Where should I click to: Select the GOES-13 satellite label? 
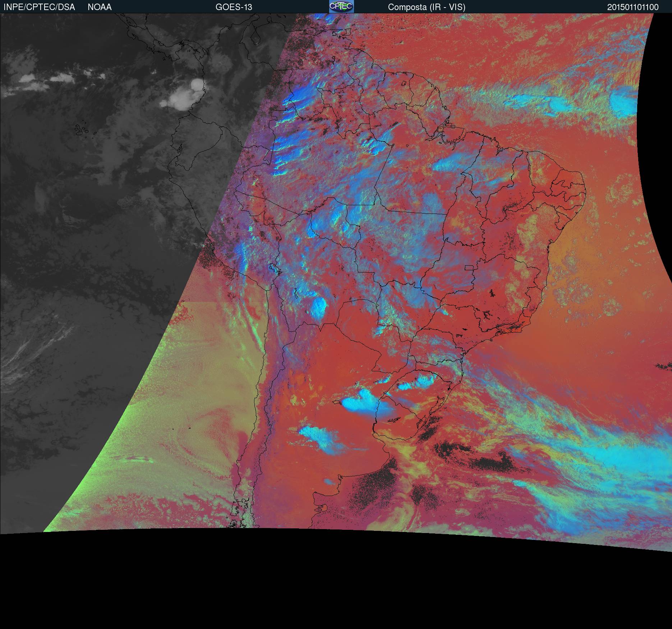click(234, 7)
